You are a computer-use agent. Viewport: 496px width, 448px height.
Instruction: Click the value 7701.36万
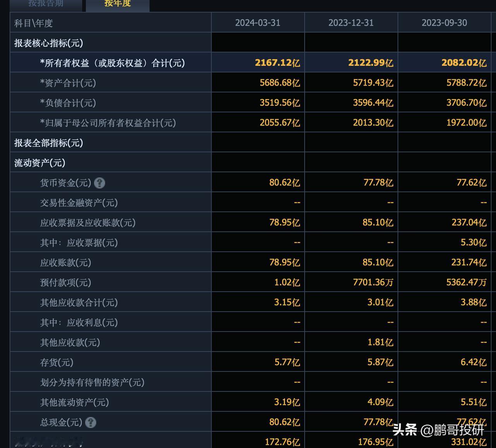point(373,283)
